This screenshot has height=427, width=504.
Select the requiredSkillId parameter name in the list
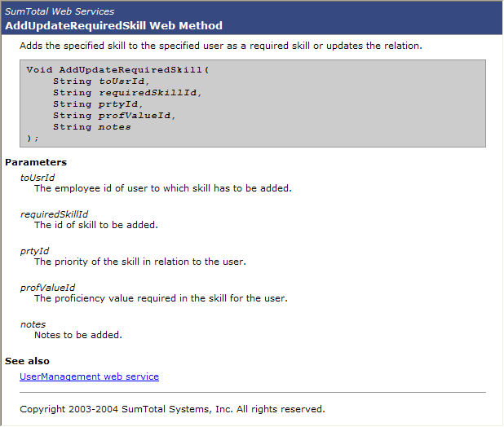click(54, 214)
